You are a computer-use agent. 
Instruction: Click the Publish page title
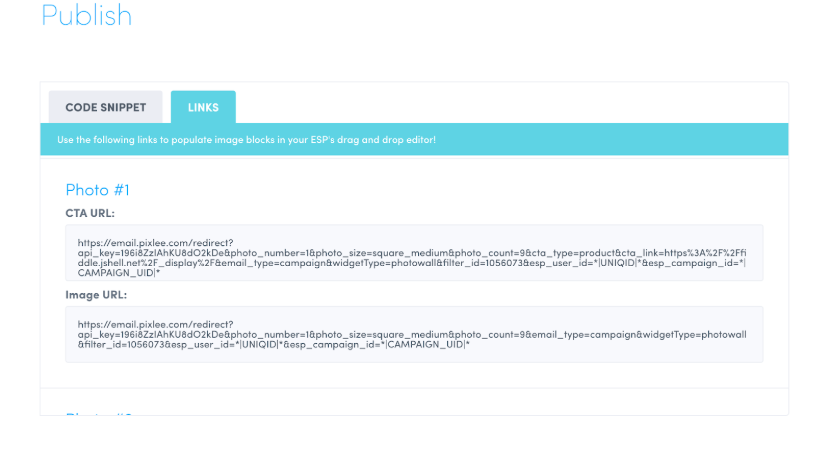pos(86,16)
